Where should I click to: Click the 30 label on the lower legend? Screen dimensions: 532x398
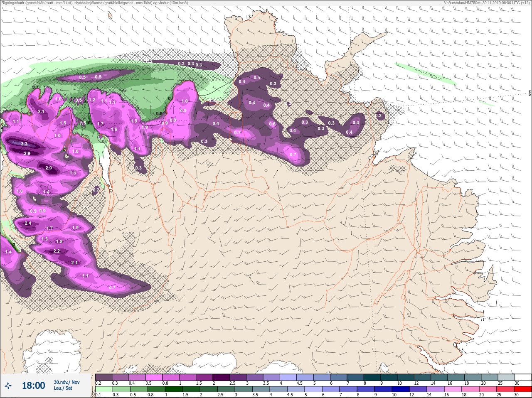pyautogui.click(x=517, y=395)
